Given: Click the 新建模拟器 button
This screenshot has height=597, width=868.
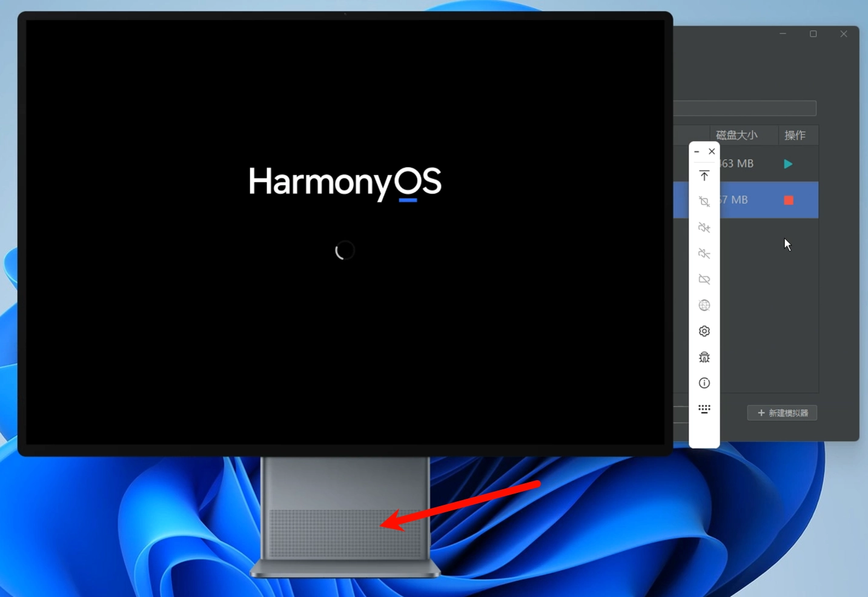Looking at the screenshot, I should (782, 413).
